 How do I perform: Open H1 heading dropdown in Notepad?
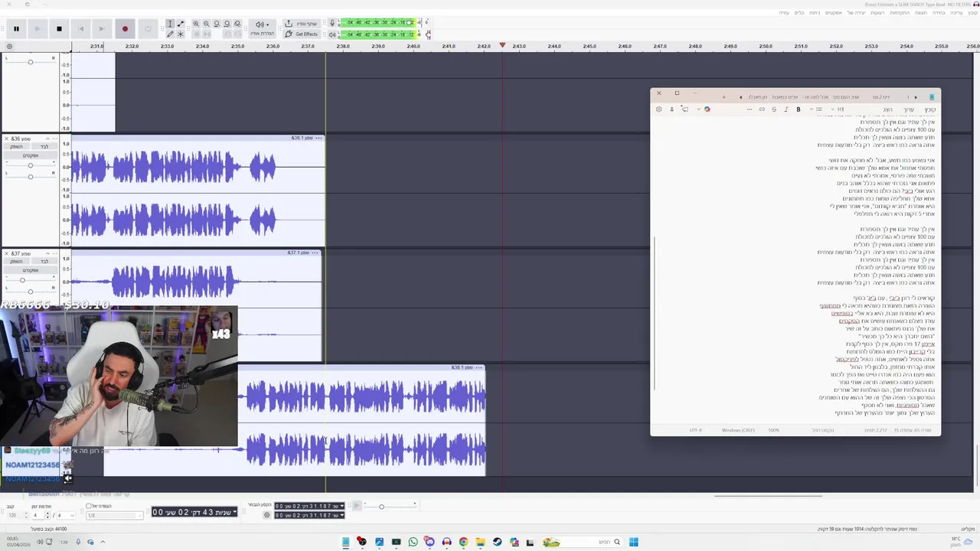click(837, 109)
